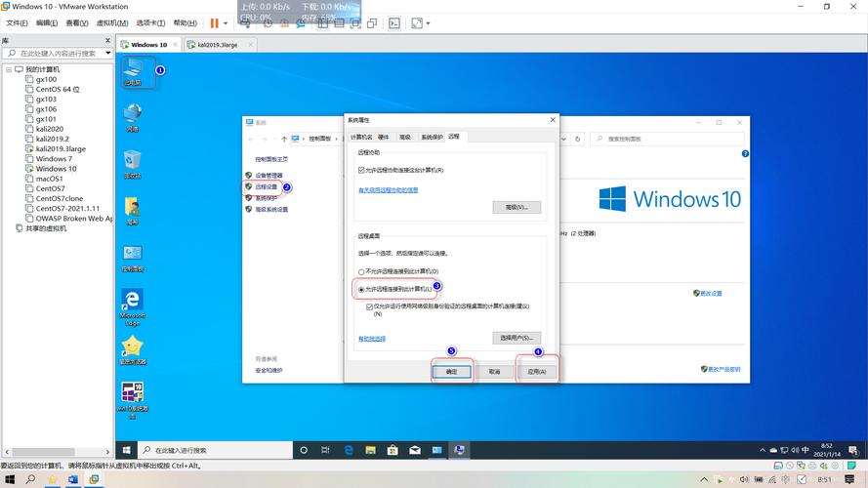Click the 取消 button in the System Properties dialog
The image size is (868, 488).
(x=494, y=372)
